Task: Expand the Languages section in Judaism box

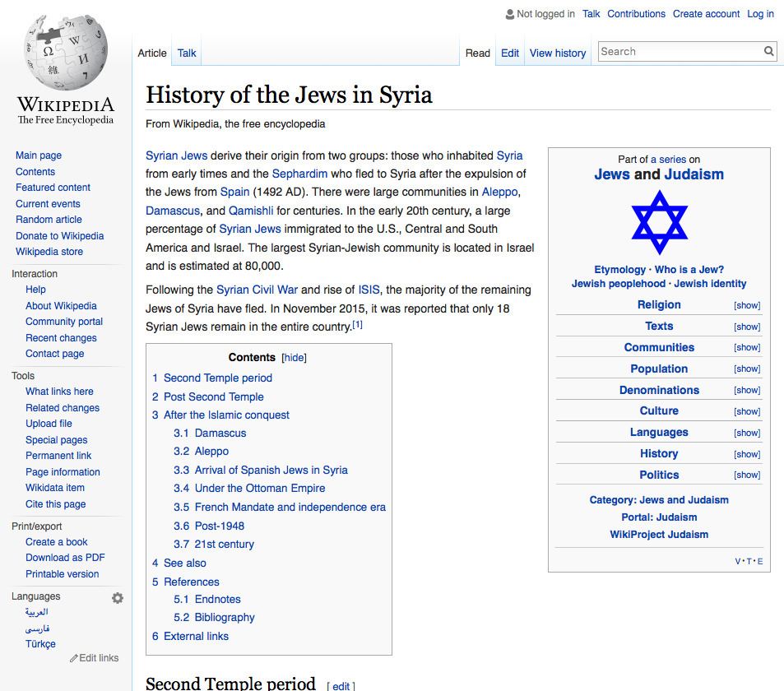Action: click(746, 433)
